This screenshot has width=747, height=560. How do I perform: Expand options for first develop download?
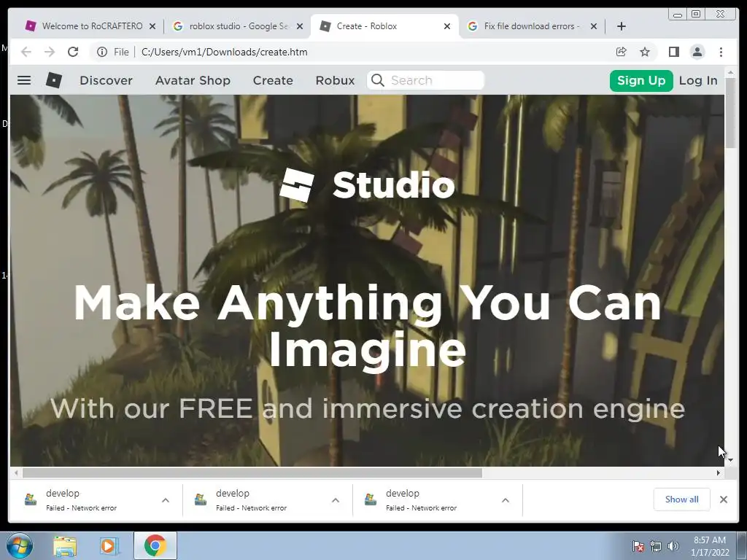click(166, 500)
